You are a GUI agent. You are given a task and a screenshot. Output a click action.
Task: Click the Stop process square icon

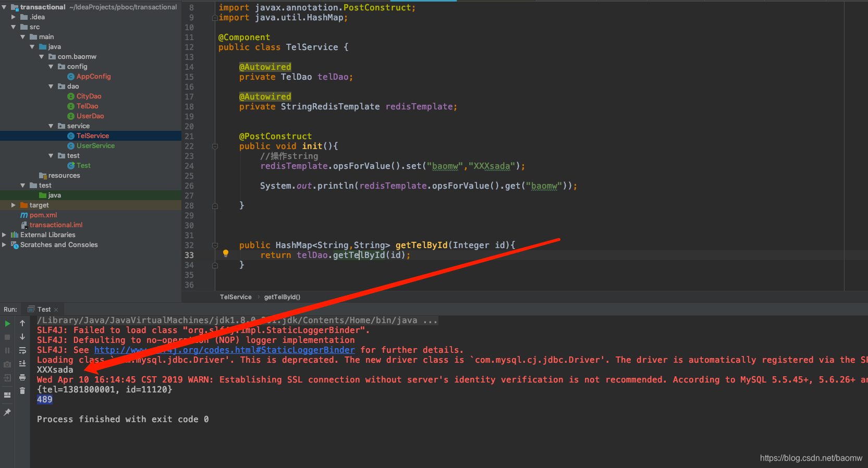7,337
